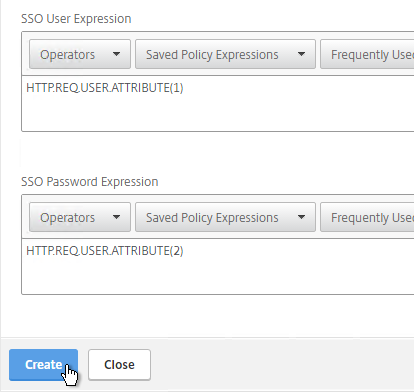This screenshot has height=392, width=414.
Task: Expand Saved Policy Expressions for SSO User Expression
Action: coord(225,54)
